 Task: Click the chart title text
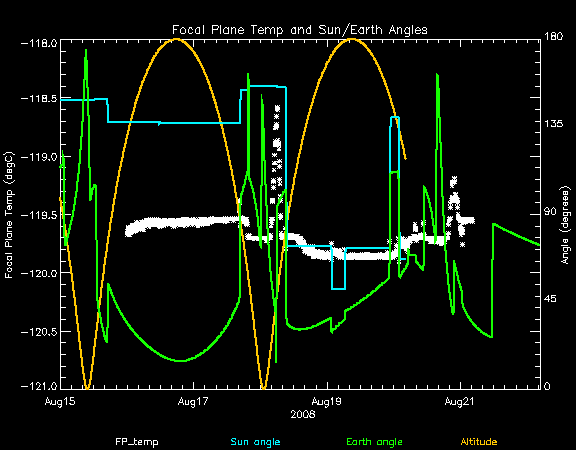(x=300, y=30)
